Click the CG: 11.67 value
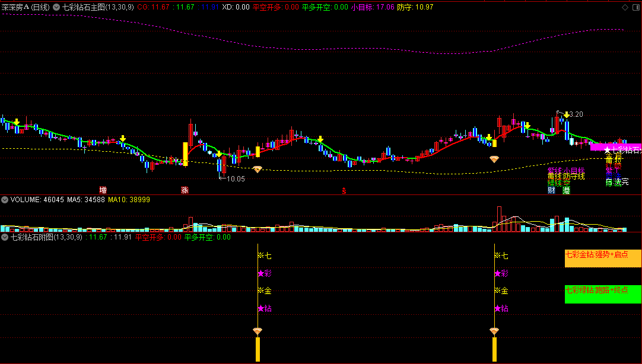 (153, 7)
